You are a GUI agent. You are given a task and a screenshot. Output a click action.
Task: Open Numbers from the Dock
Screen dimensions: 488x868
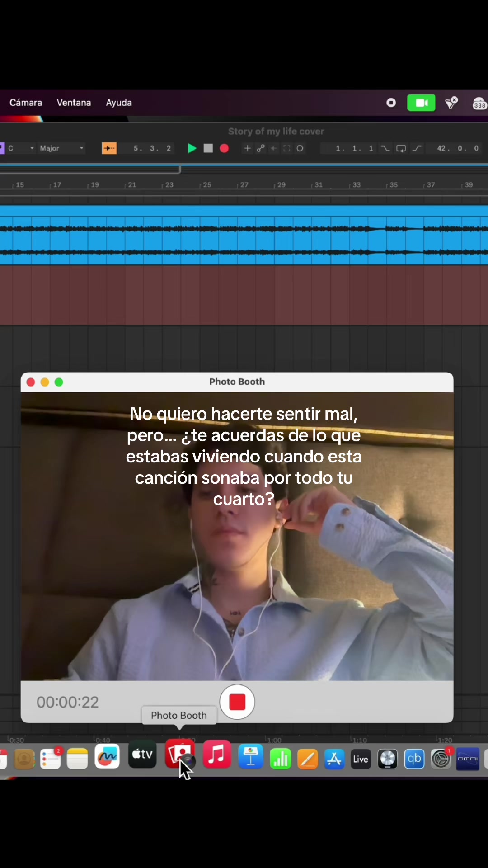click(281, 759)
